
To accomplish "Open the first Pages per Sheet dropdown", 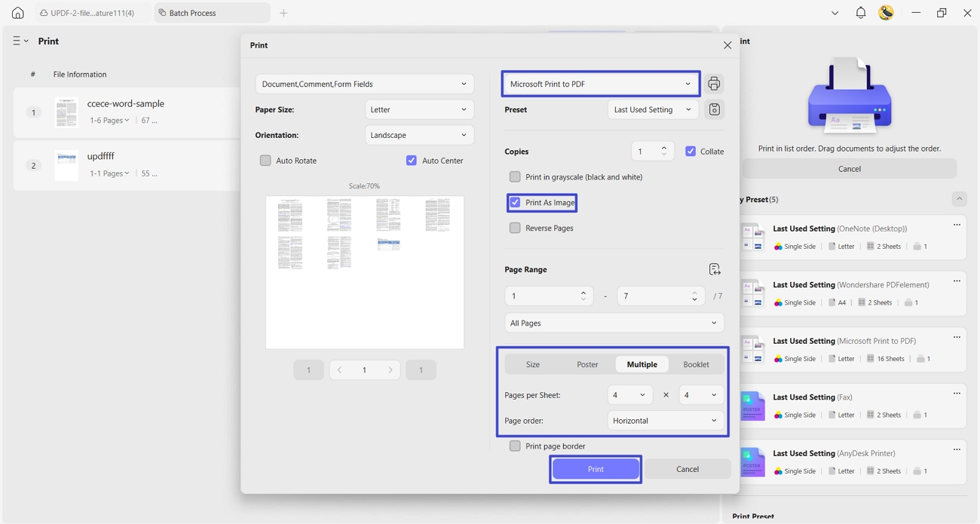I will coord(630,395).
